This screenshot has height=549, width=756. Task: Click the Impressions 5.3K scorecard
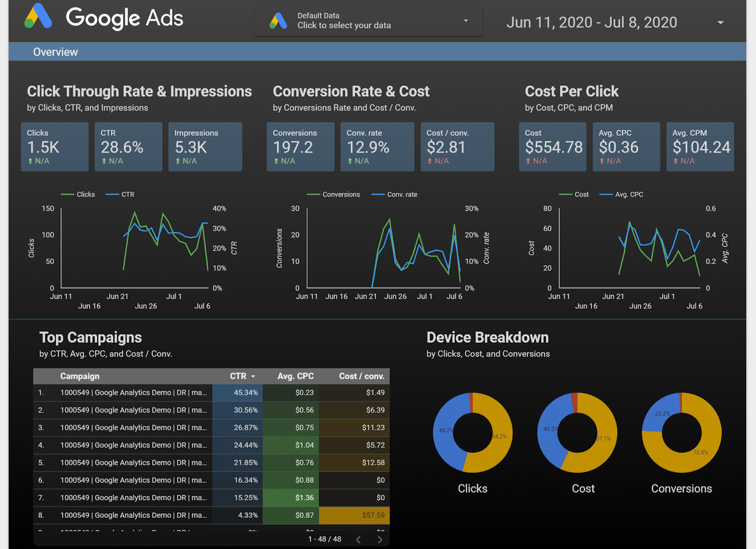(x=205, y=146)
